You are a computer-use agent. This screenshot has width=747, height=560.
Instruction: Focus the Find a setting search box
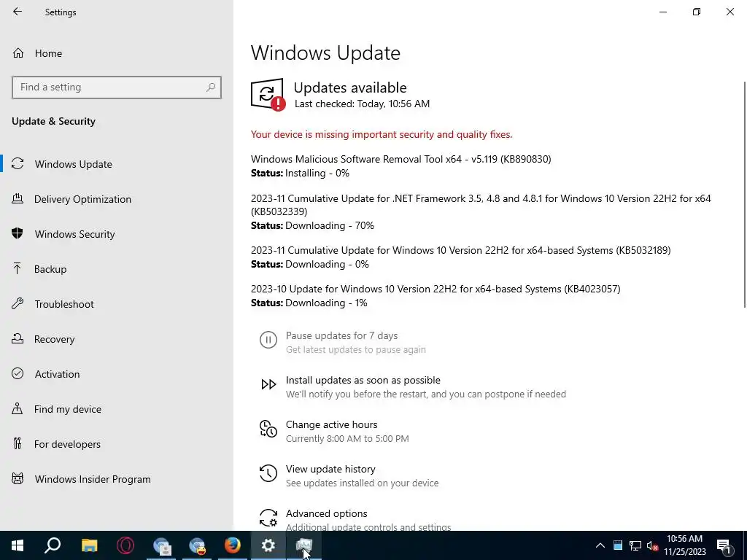coord(116,87)
